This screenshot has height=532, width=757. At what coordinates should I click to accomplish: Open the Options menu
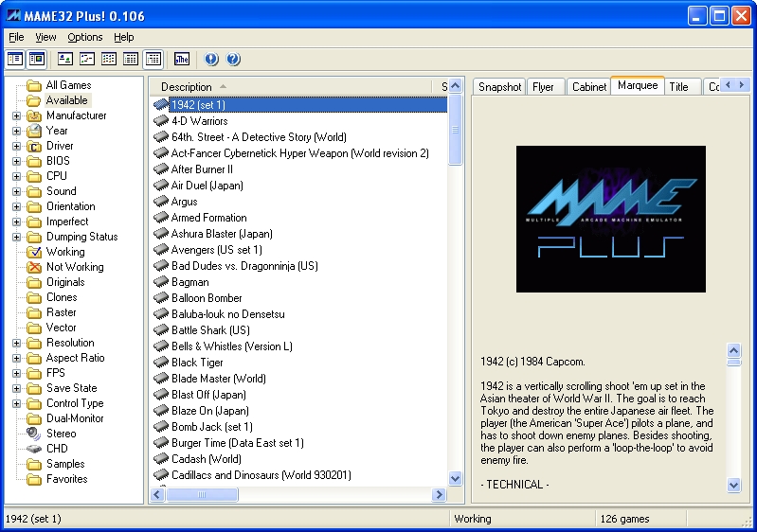pyautogui.click(x=85, y=37)
